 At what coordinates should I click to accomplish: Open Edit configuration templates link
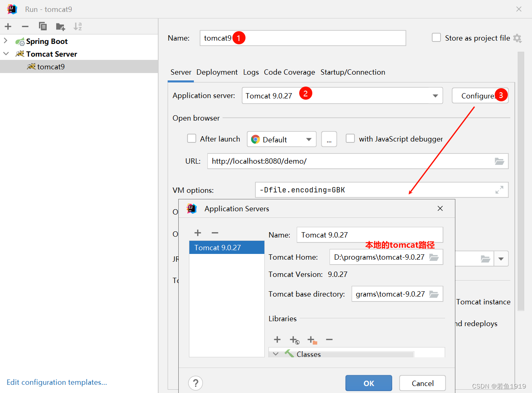57,382
